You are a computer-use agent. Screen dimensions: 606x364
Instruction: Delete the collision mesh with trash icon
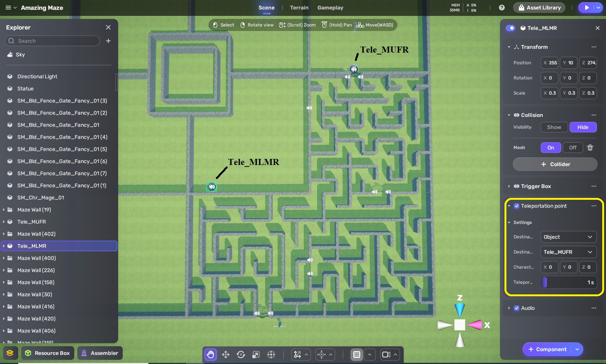click(x=590, y=148)
